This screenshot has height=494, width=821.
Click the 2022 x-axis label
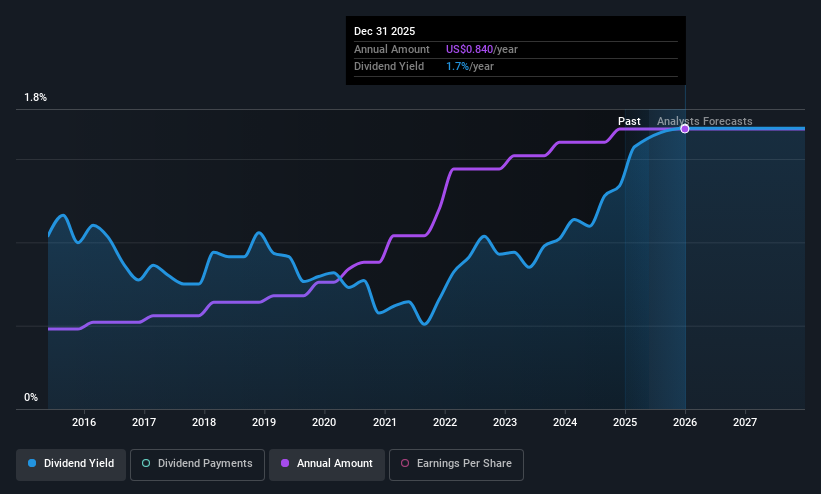click(x=445, y=422)
